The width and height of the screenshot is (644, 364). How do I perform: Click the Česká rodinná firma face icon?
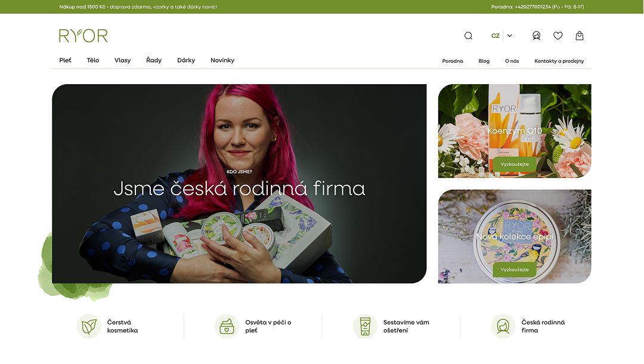tap(503, 326)
